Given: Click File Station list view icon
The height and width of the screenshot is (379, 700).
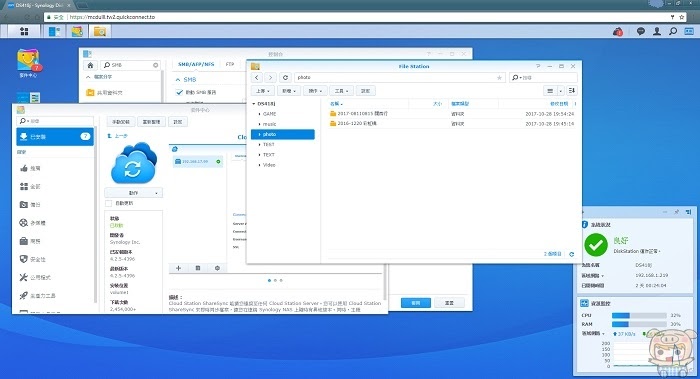Looking at the screenshot, I should (x=550, y=91).
